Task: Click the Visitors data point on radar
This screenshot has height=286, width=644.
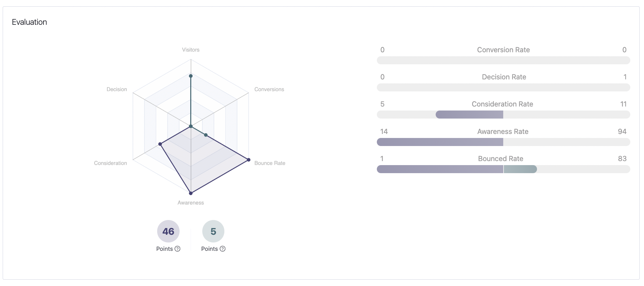Action: tap(191, 76)
